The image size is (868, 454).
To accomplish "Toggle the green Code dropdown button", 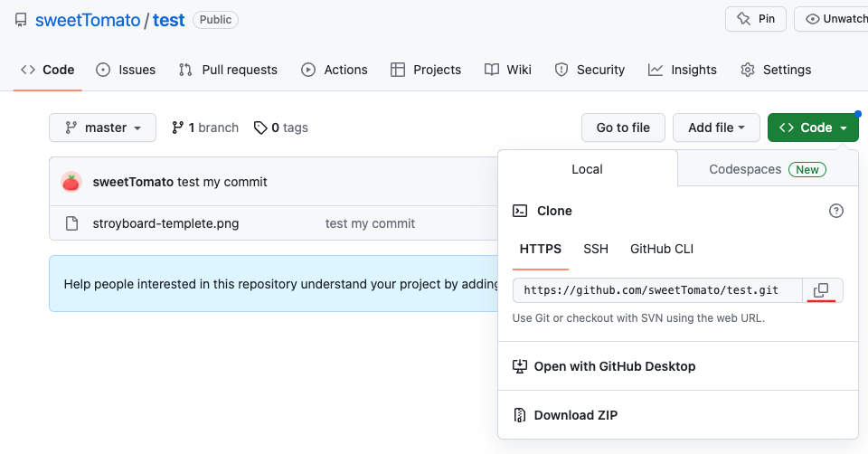I will [813, 128].
